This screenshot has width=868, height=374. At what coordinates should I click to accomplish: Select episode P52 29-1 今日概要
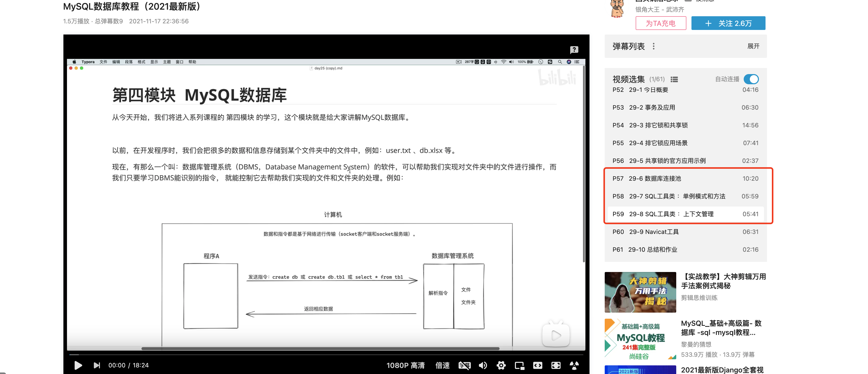[685, 90]
